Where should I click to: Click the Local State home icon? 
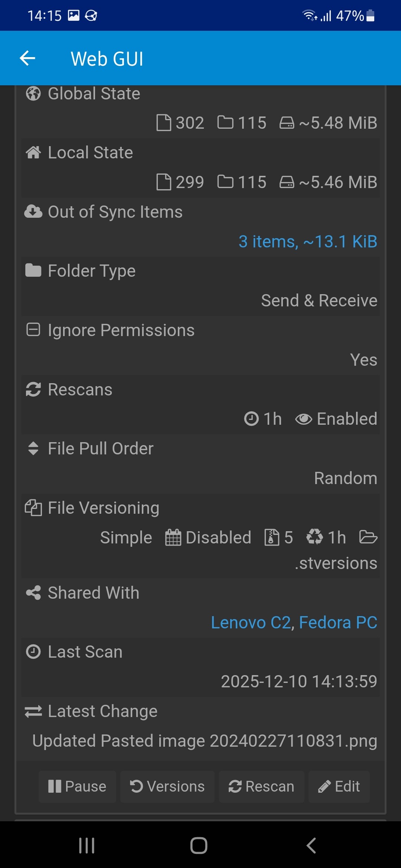(33, 152)
